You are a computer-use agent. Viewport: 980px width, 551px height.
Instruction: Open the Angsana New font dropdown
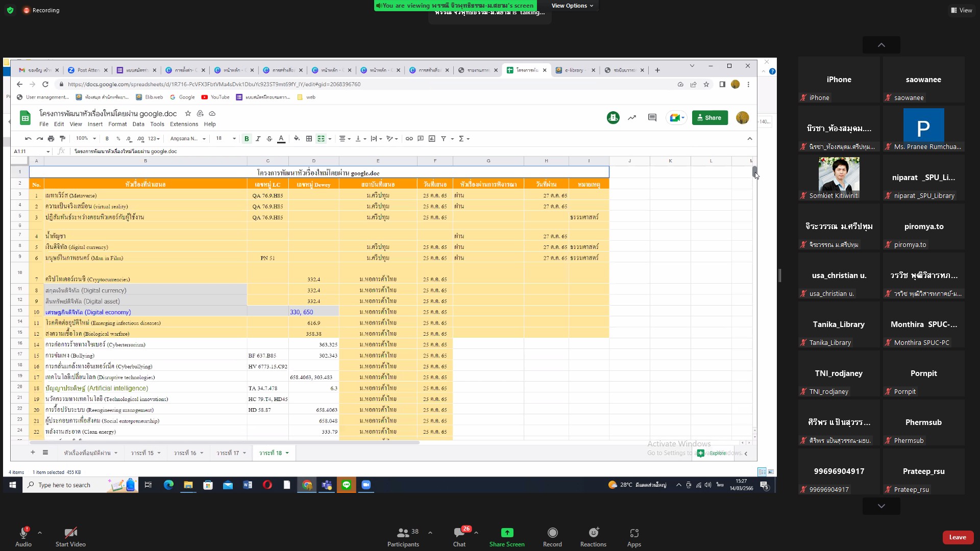click(x=187, y=139)
